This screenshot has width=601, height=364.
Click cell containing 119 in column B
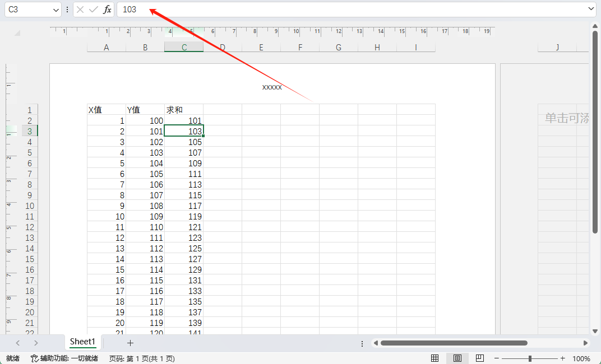coord(145,323)
